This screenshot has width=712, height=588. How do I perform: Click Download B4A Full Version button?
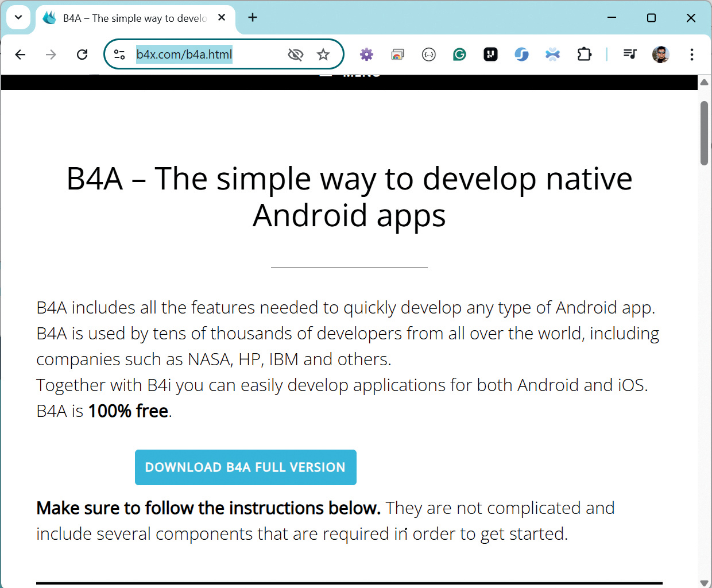click(x=246, y=467)
